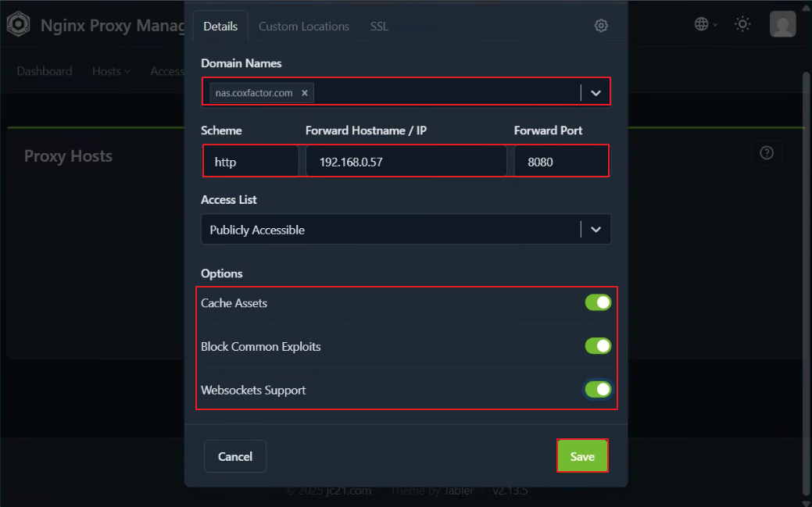Go to Dashboard in navigation
Image resolution: width=812 pixels, height=507 pixels.
point(45,71)
